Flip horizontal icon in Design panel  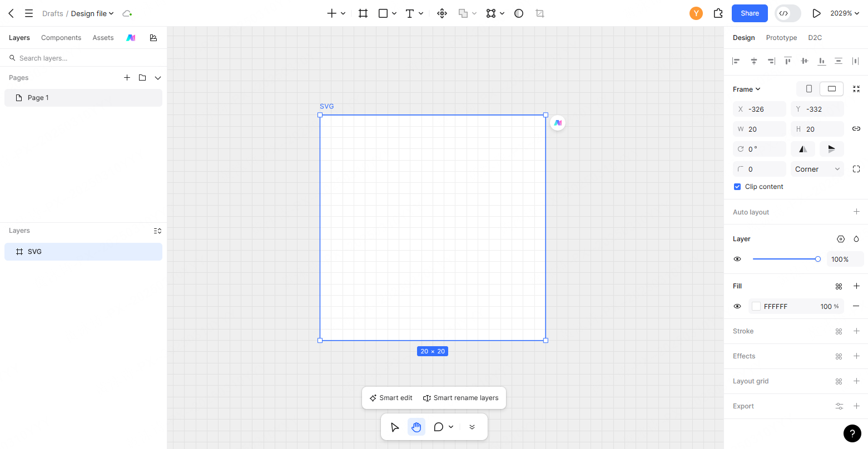[803, 149]
